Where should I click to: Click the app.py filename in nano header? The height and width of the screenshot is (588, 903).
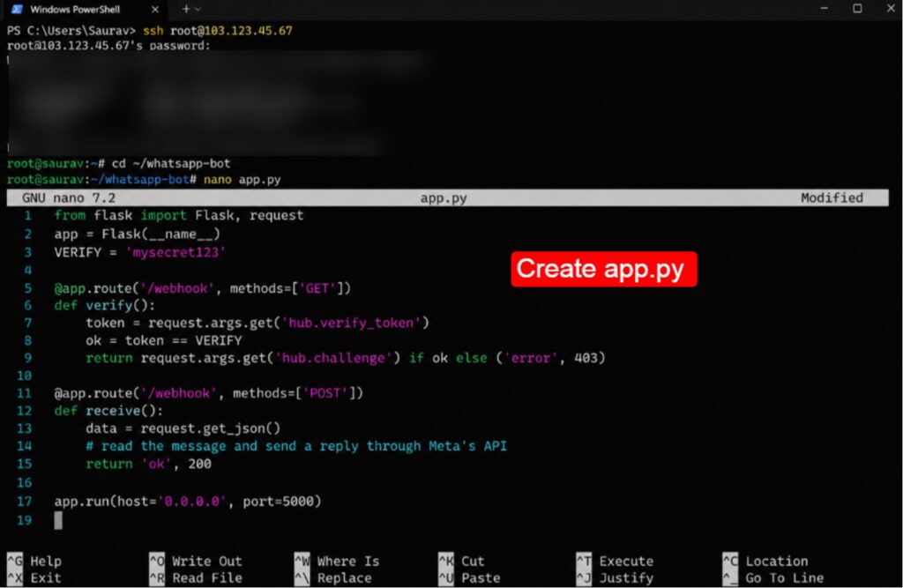pyautogui.click(x=444, y=198)
